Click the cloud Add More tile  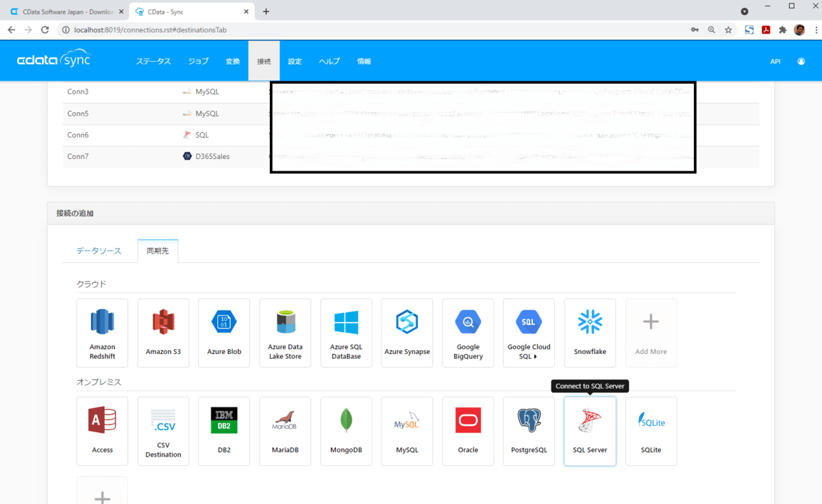click(x=651, y=333)
